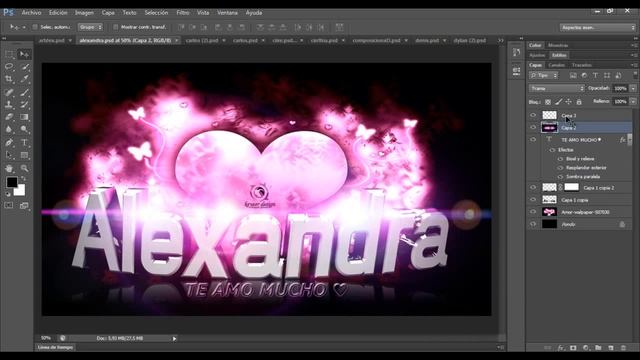Viewport: 640px width, 360px height.
Task: Select the Lasso tool
Action: [9, 67]
